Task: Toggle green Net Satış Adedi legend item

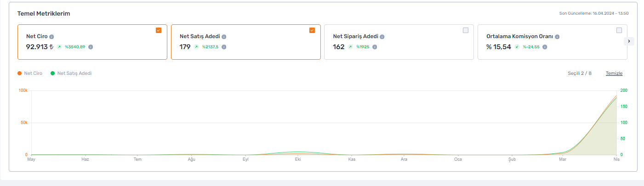Action: coord(71,73)
